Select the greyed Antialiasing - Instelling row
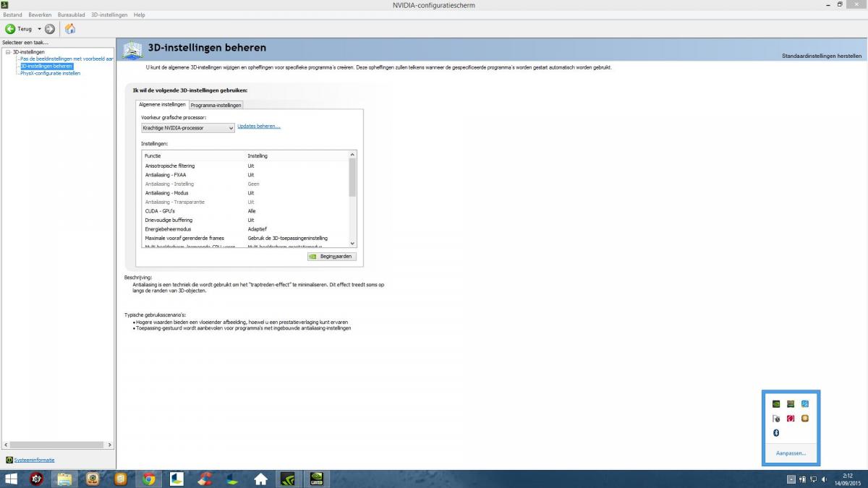Viewport: 868px width, 488px height. [x=246, y=184]
